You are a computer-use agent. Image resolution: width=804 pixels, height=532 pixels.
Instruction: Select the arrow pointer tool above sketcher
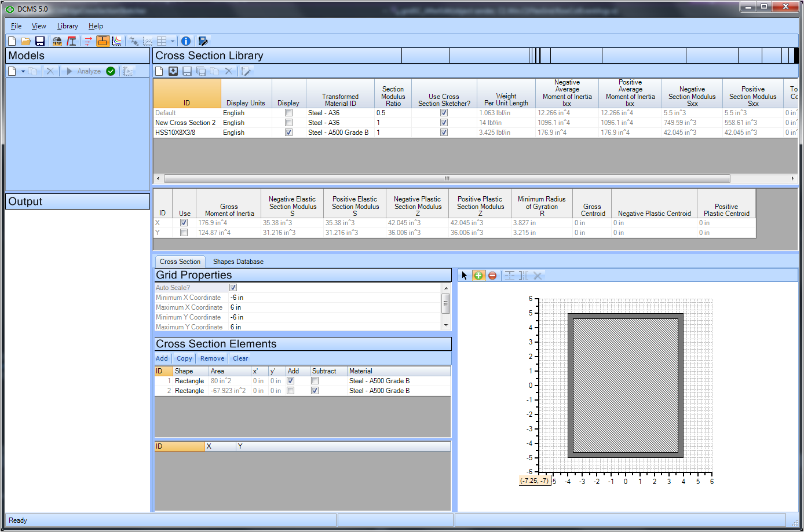465,276
